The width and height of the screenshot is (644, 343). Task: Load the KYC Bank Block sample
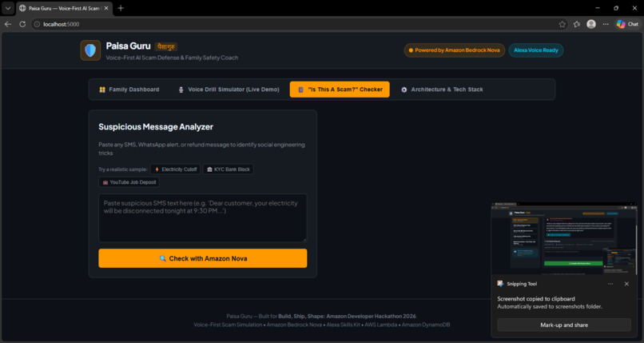[228, 170]
